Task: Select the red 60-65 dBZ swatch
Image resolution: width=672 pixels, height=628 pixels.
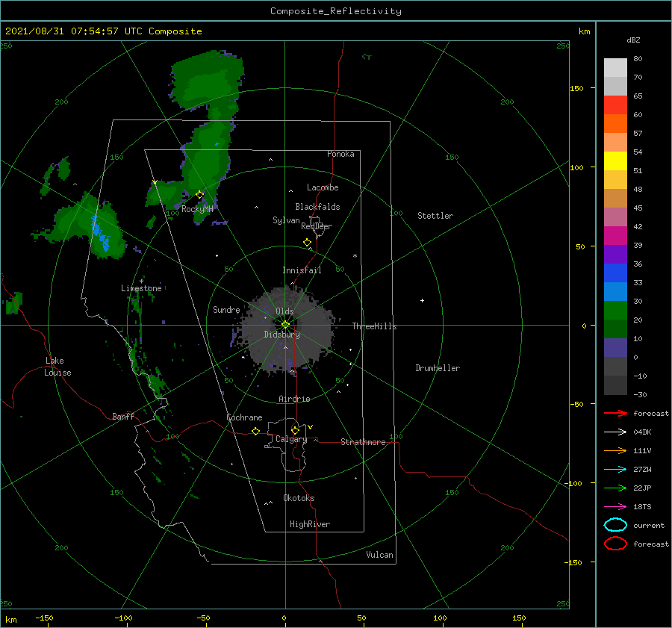Action: (615, 105)
